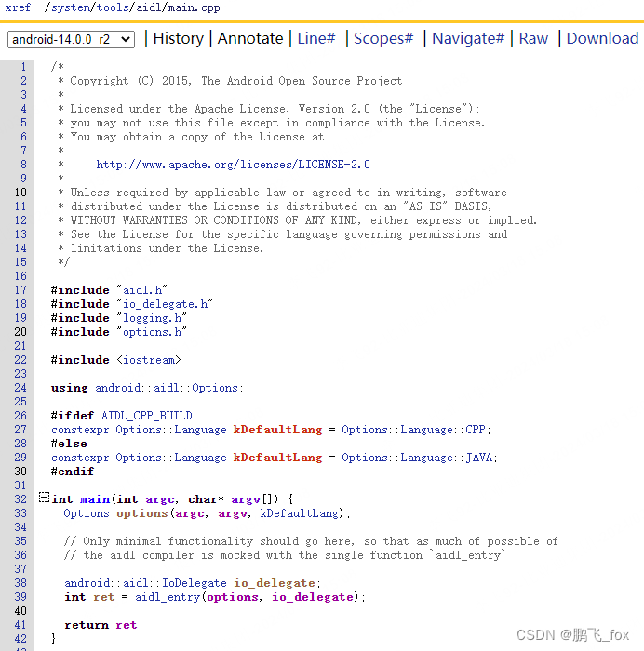Click kDefaultLang definition on line 27
Screen dimensions: 644x651
pyautogui.click(x=277, y=430)
